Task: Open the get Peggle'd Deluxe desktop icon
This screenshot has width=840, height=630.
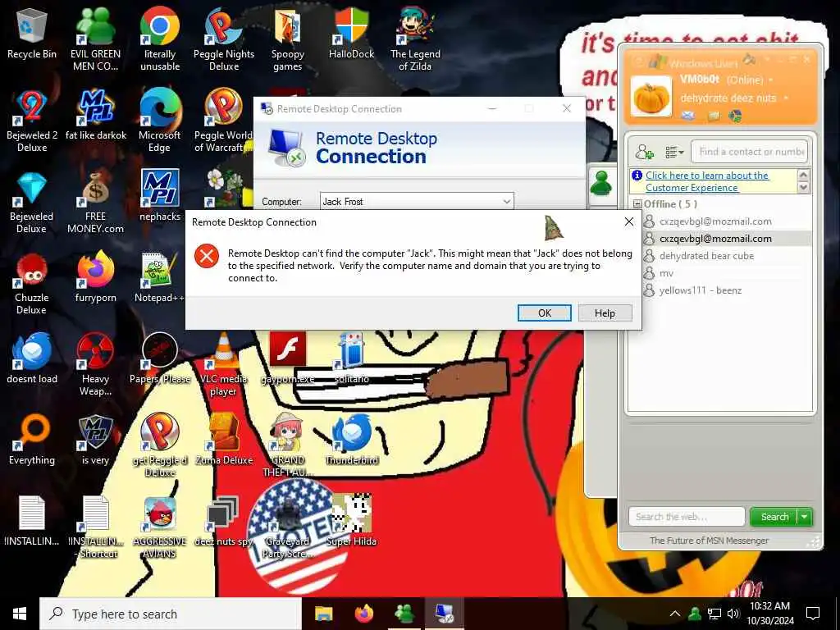Action: coord(160,445)
